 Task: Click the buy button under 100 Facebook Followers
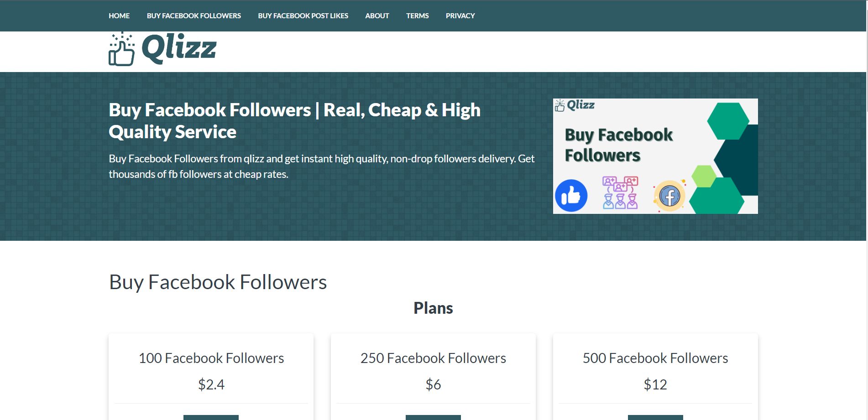211,417
